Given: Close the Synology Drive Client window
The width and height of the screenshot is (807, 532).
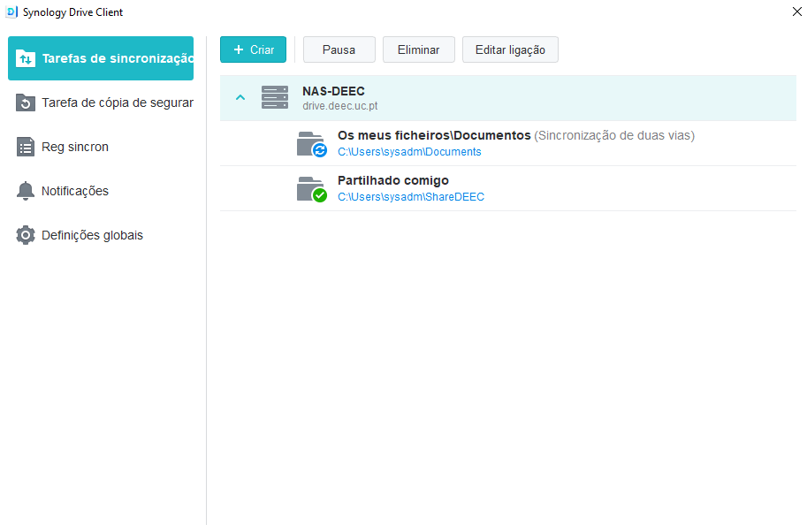Looking at the screenshot, I should [796, 11].
